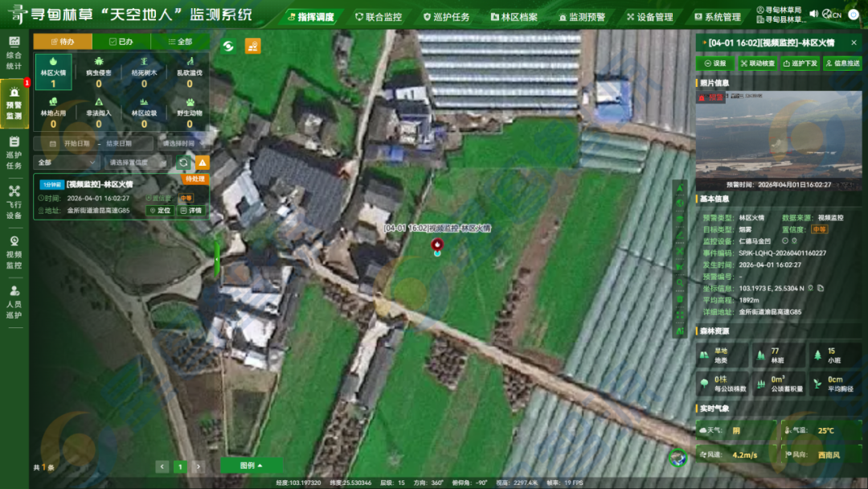868x489 pixels.
Task: Expand the 图例 legend panel
Action: coord(250,464)
